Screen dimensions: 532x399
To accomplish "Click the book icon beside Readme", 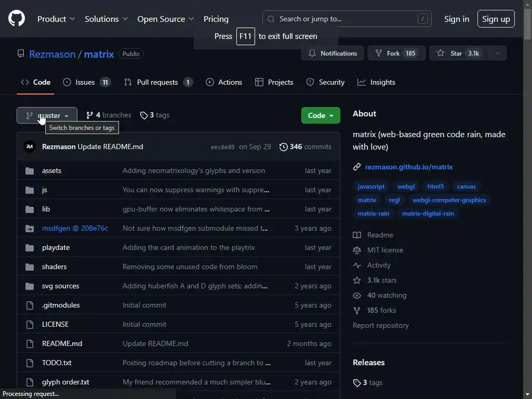I will pyautogui.click(x=357, y=235).
